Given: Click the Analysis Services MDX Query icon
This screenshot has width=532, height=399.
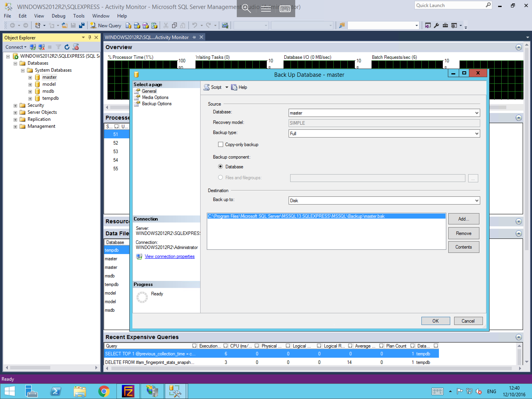Looking at the screenshot, I should [137, 26].
